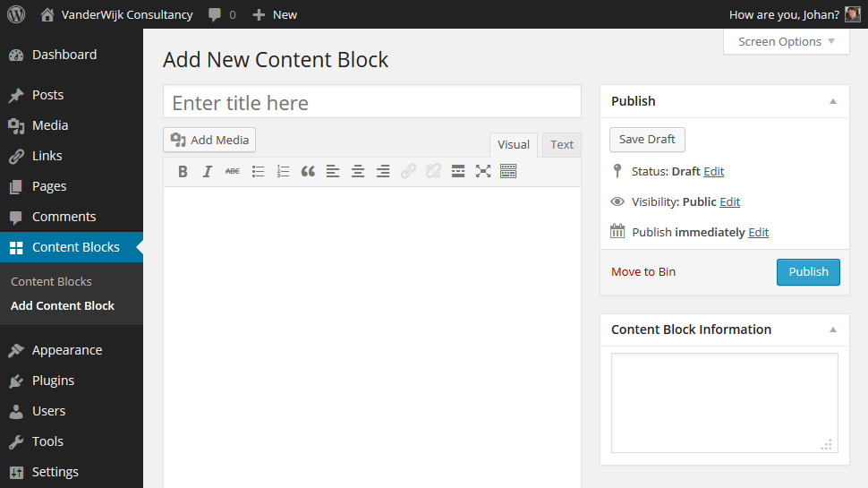Click the strikethrough toolbar icon

pyautogui.click(x=233, y=171)
